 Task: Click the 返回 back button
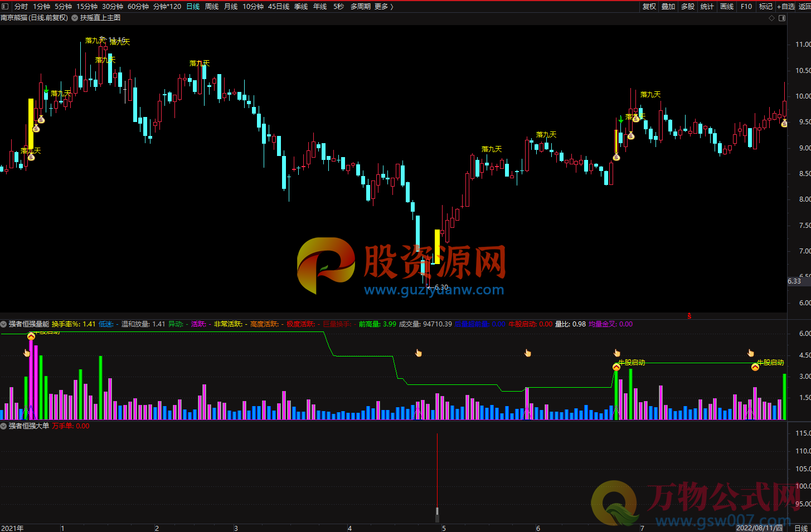click(804, 6)
